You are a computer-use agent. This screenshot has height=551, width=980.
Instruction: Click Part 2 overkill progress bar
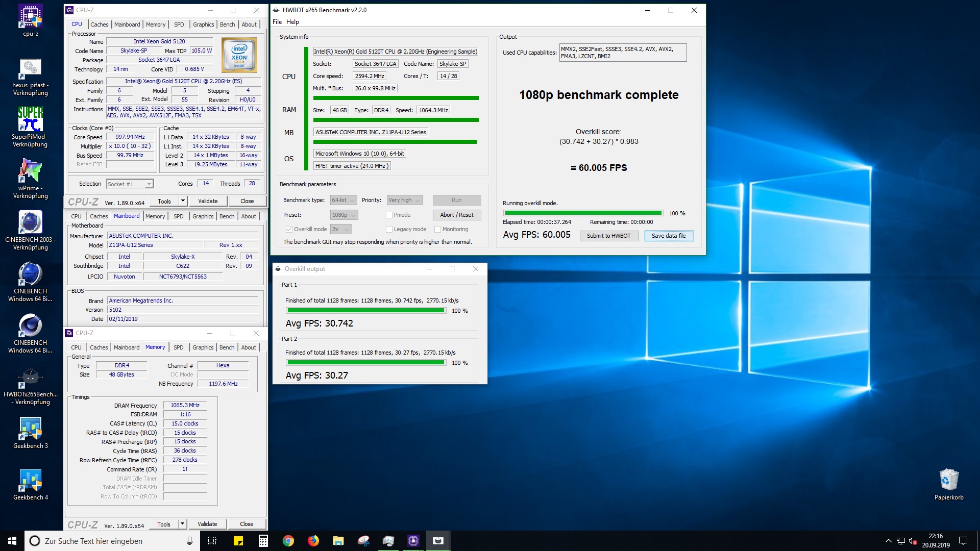point(365,362)
